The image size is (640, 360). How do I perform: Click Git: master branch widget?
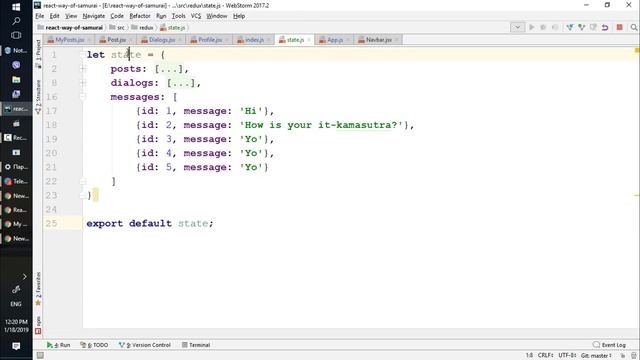coord(596,356)
